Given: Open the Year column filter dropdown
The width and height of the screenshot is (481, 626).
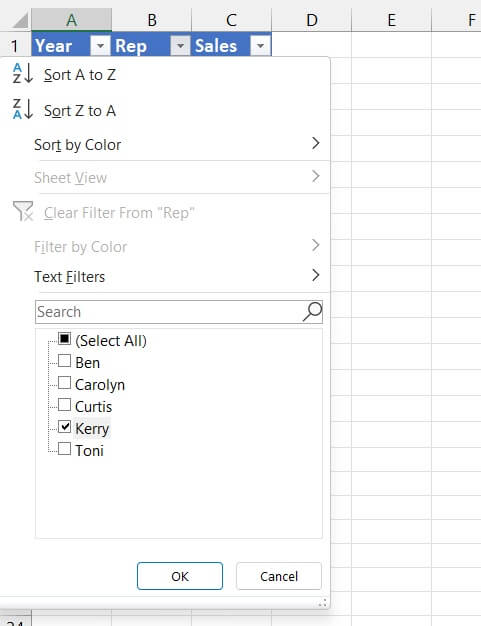Looking at the screenshot, I should 100,46.
